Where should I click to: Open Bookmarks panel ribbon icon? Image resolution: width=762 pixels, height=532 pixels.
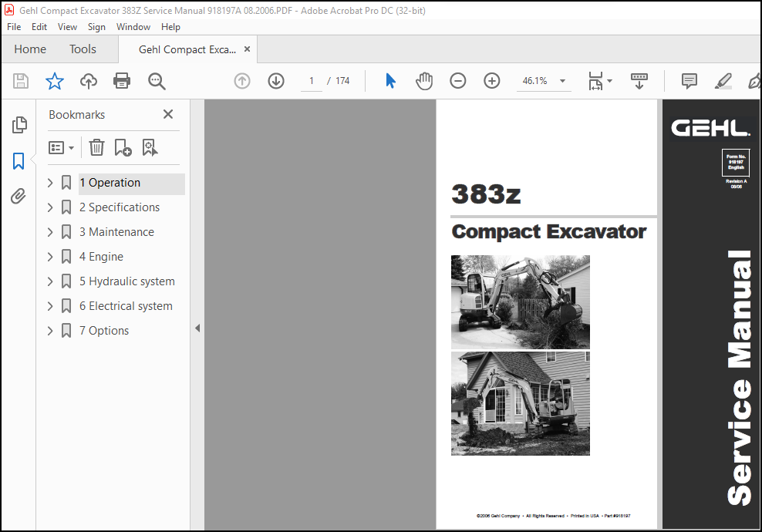click(19, 161)
